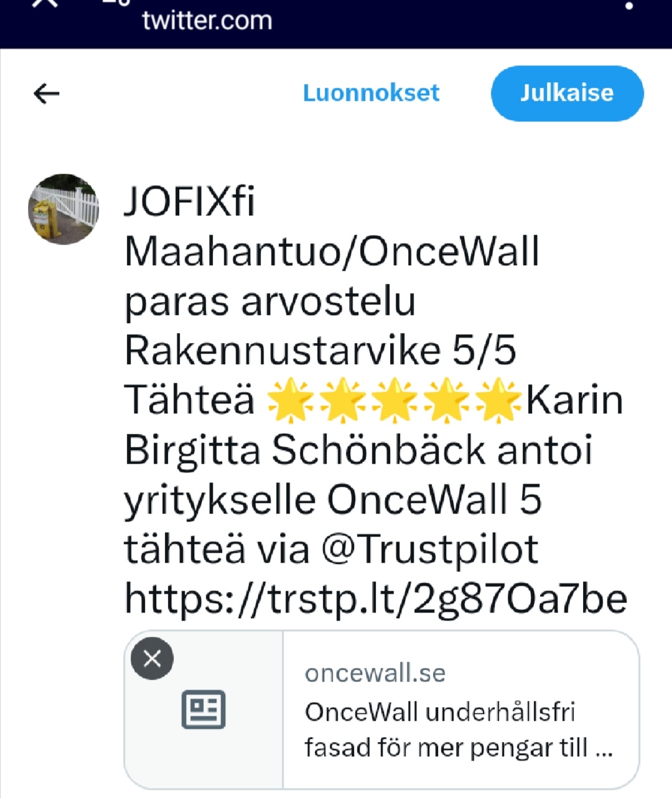Open the Luonnokset drafts list
Image resolution: width=672 pixels, height=798 pixels.
(371, 93)
